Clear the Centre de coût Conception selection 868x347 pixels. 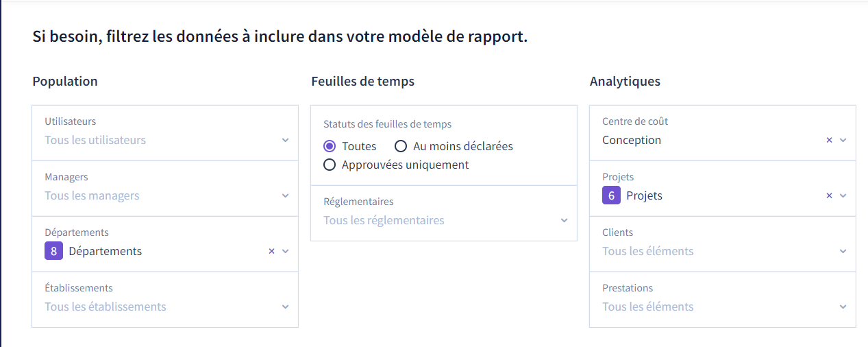tap(829, 140)
